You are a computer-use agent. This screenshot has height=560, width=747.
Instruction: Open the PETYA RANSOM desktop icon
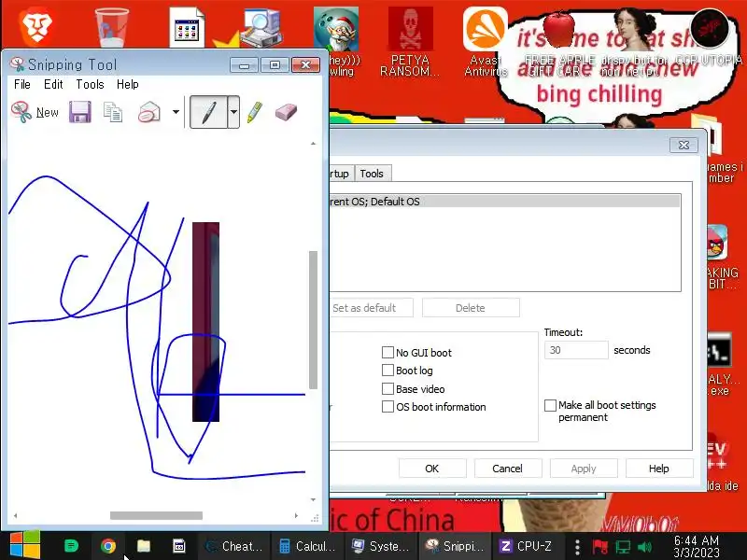[x=410, y=41]
